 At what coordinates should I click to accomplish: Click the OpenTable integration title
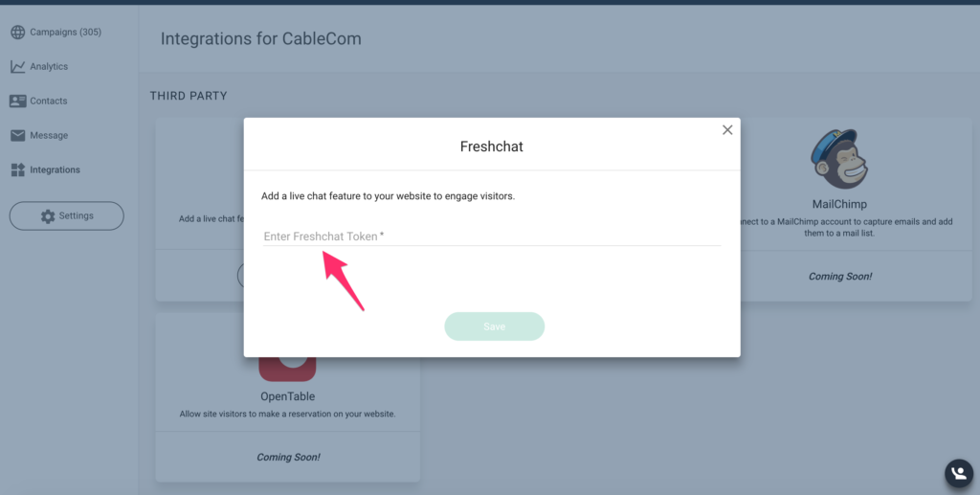click(x=287, y=396)
